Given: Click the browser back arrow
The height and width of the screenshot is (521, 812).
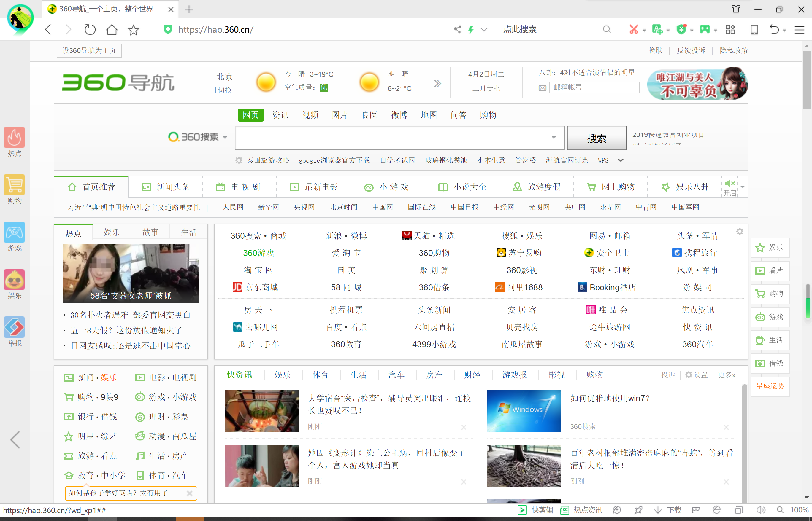Looking at the screenshot, I should pyautogui.click(x=48, y=30).
